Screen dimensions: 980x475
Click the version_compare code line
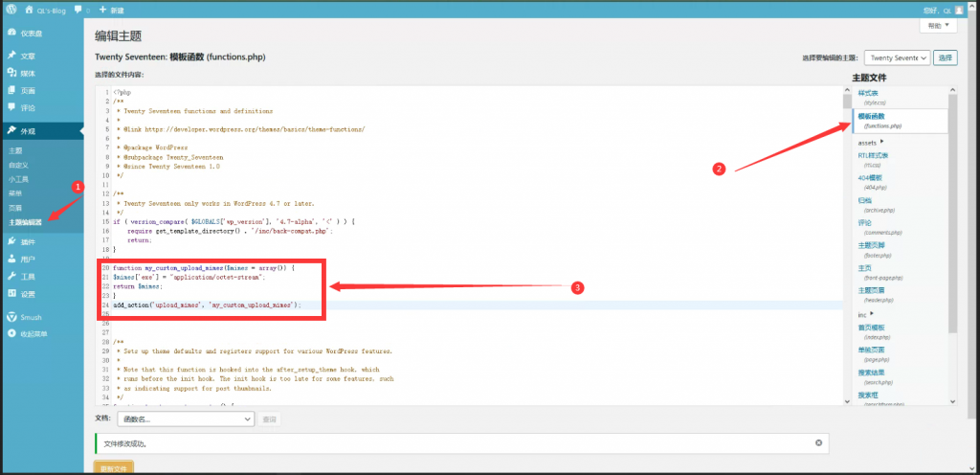point(234,221)
